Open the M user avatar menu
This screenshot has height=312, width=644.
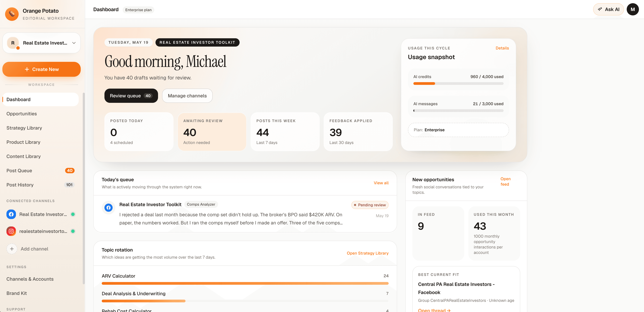pos(632,9)
